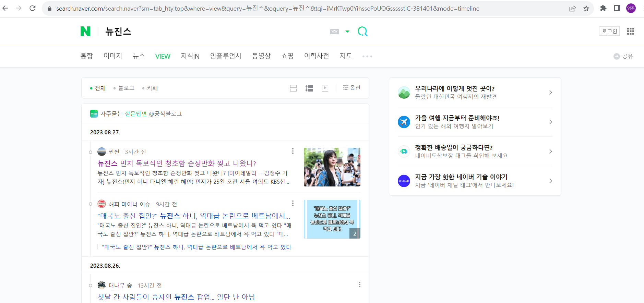The width and height of the screenshot is (644, 303).
Task: Expand the 정확한 배송일 chevron arrow
Action: point(550,151)
